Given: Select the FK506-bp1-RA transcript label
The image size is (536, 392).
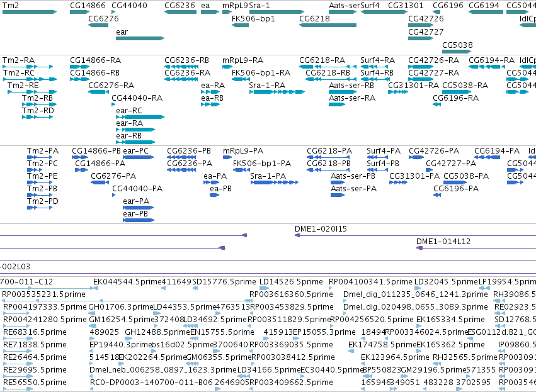Looking at the screenshot, I should [x=261, y=73].
